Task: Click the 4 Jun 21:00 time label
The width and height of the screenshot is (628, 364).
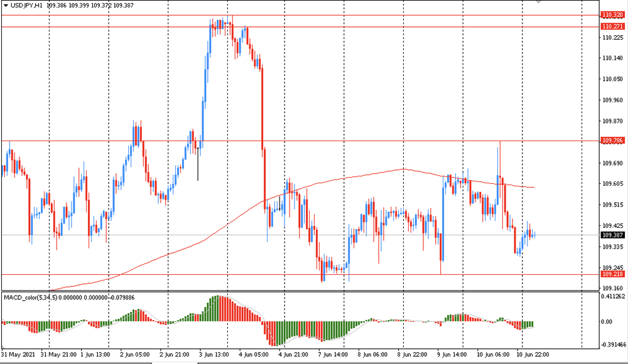Action: point(293,355)
